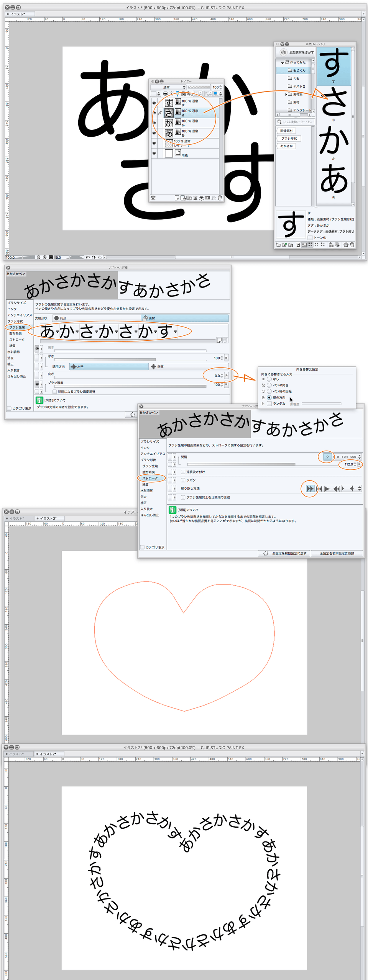Open the gear settings icon in Material panel
Screen dimensions: 368x980
(x=346, y=245)
